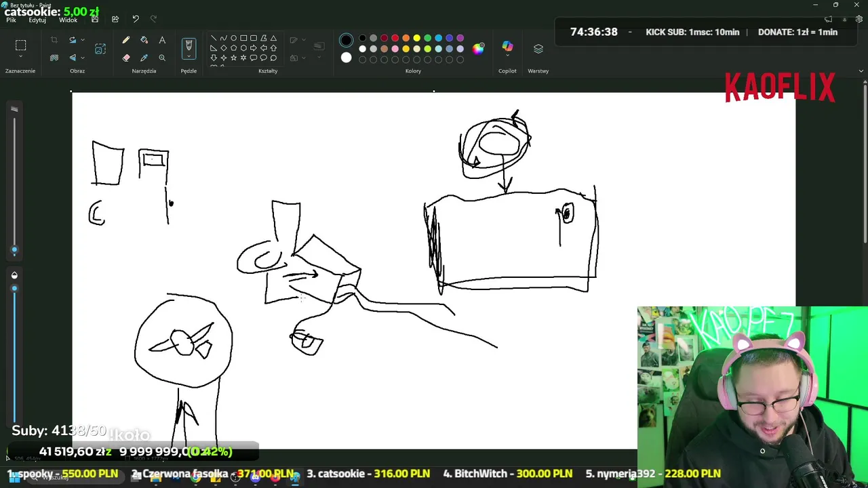This screenshot has width=868, height=488.
Task: Select the Color picker eyedropper tool
Action: click(x=144, y=58)
